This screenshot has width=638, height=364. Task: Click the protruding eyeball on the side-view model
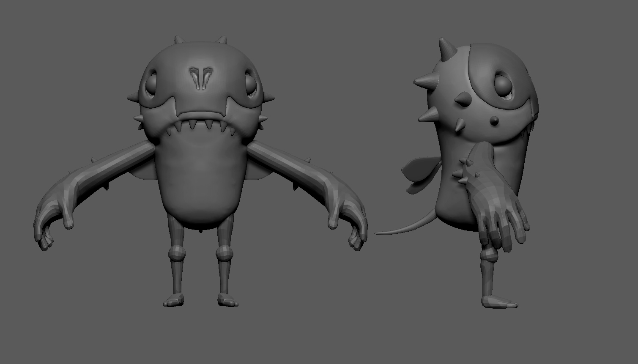pyautogui.click(x=503, y=85)
